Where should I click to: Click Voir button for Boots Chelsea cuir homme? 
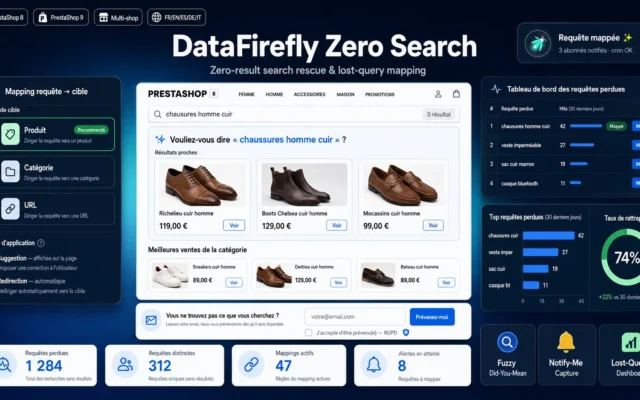click(336, 225)
